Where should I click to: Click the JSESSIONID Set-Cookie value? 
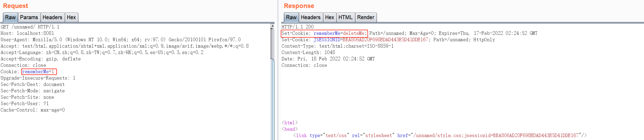click(x=371, y=40)
